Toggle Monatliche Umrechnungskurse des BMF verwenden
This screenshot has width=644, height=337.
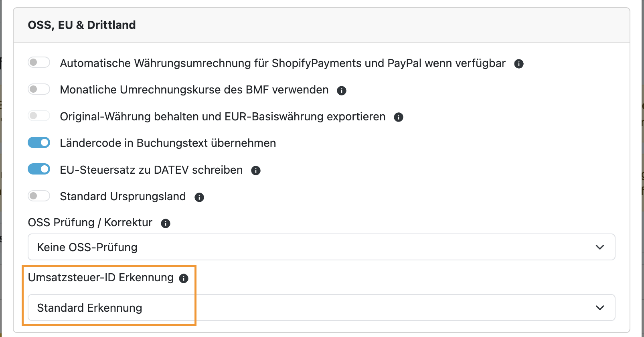click(39, 89)
